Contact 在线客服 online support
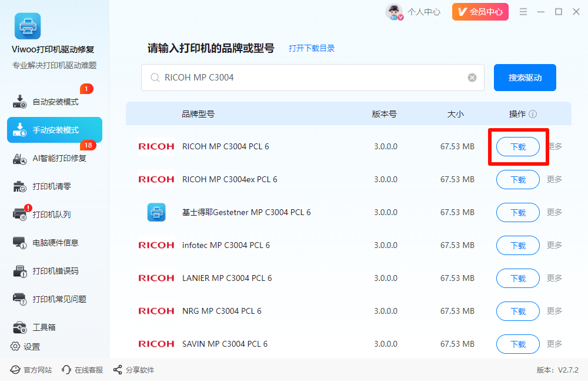This screenshot has width=588, height=382. pos(82,370)
